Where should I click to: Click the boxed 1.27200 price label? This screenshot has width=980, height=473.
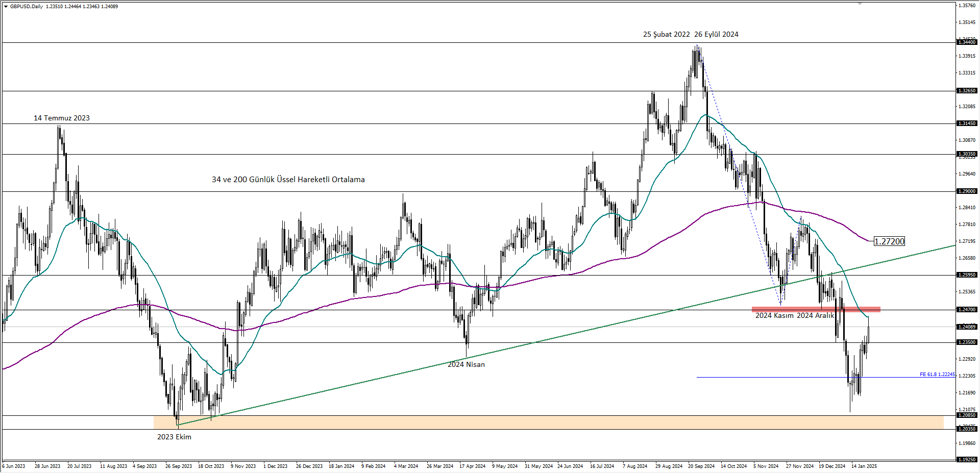889,241
